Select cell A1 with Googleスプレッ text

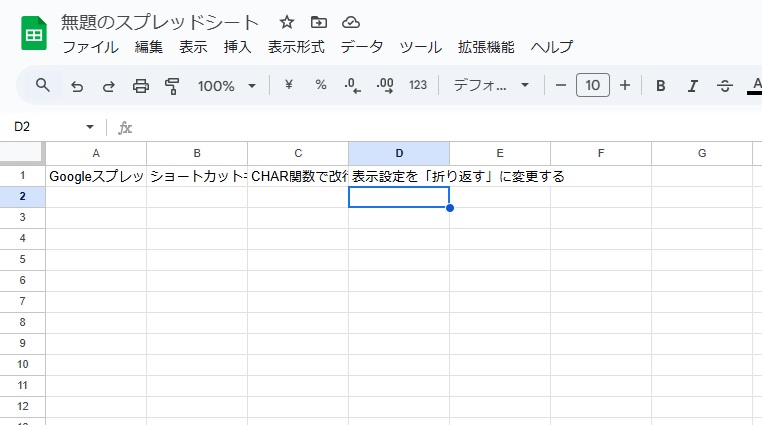click(96, 176)
